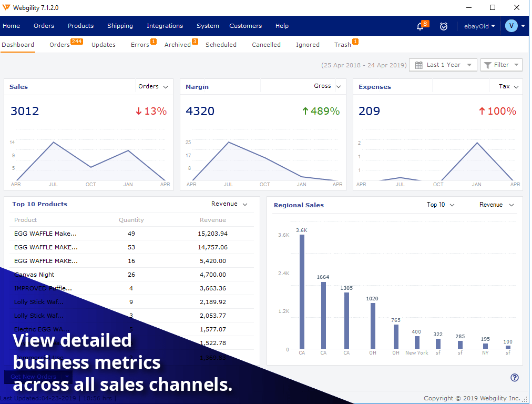Open the Customers menu
Image resolution: width=532 pixels, height=404 pixels.
[x=245, y=26]
